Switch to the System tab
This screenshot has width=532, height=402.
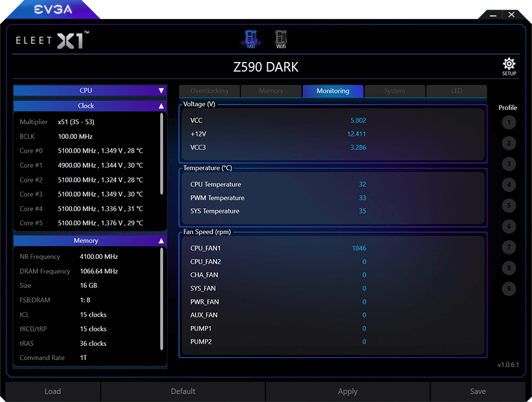point(394,91)
